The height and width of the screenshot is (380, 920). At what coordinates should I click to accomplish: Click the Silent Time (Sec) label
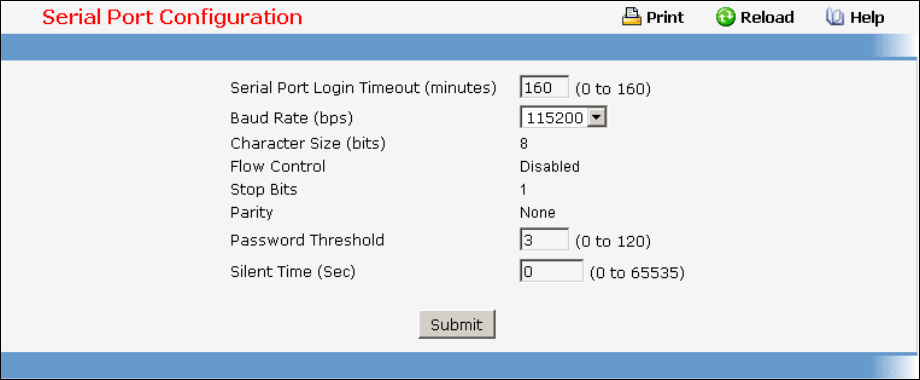click(293, 272)
